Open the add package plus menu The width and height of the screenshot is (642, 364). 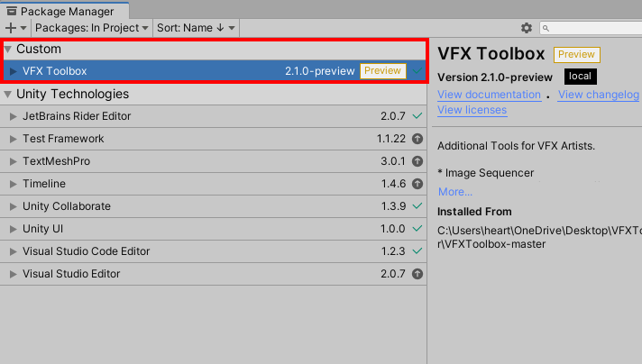[15, 28]
